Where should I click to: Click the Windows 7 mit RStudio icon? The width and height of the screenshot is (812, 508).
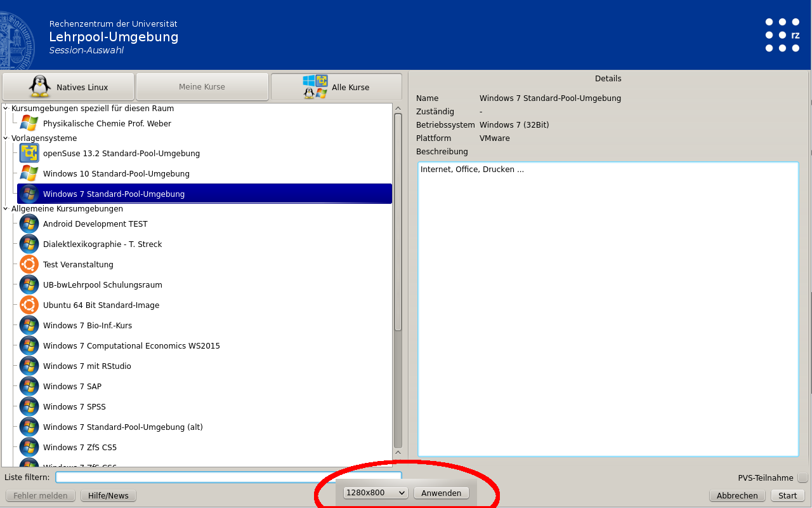[29, 366]
